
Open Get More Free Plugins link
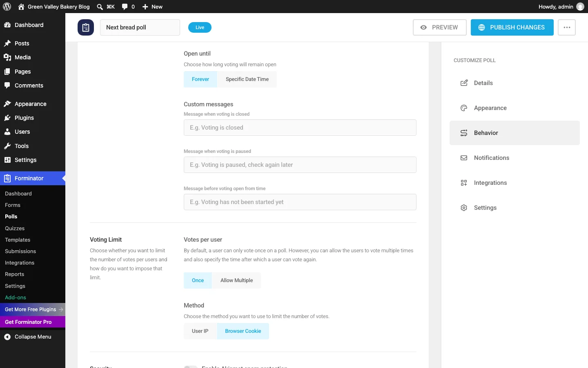click(33, 310)
